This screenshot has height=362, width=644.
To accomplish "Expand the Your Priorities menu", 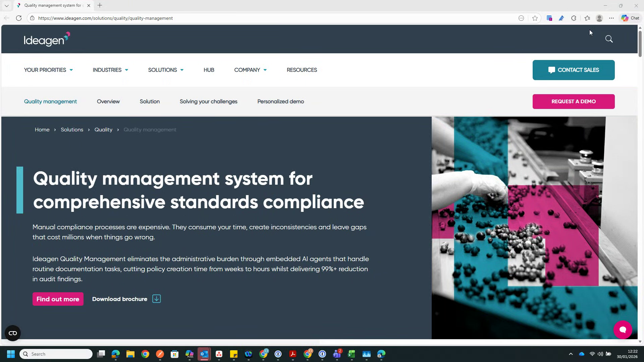I will point(48,70).
